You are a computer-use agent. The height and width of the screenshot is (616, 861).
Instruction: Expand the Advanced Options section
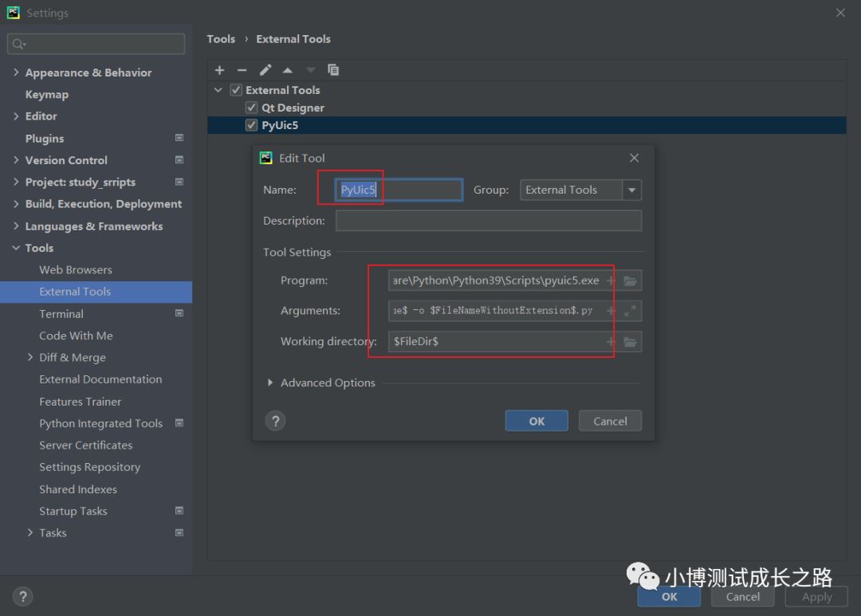pyautogui.click(x=270, y=383)
